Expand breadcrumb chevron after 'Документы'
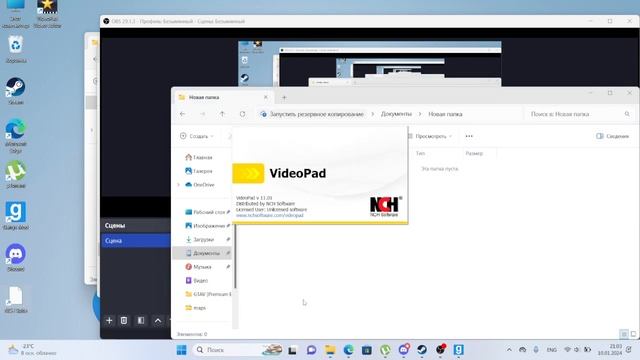 420,114
